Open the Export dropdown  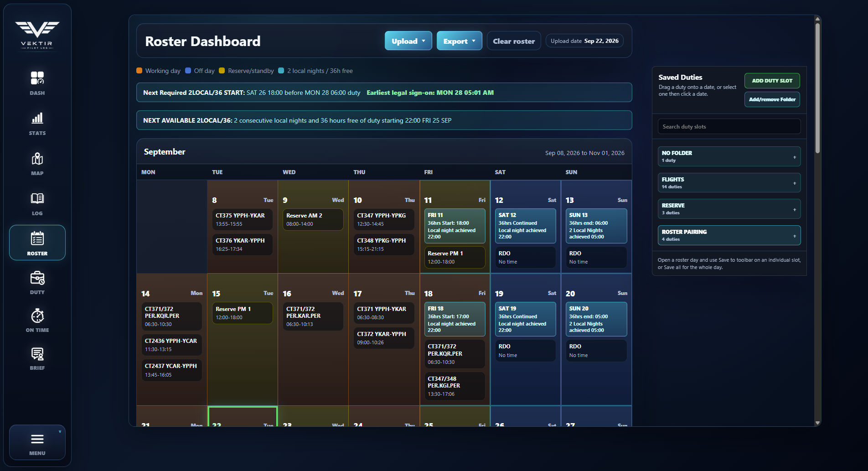click(459, 41)
